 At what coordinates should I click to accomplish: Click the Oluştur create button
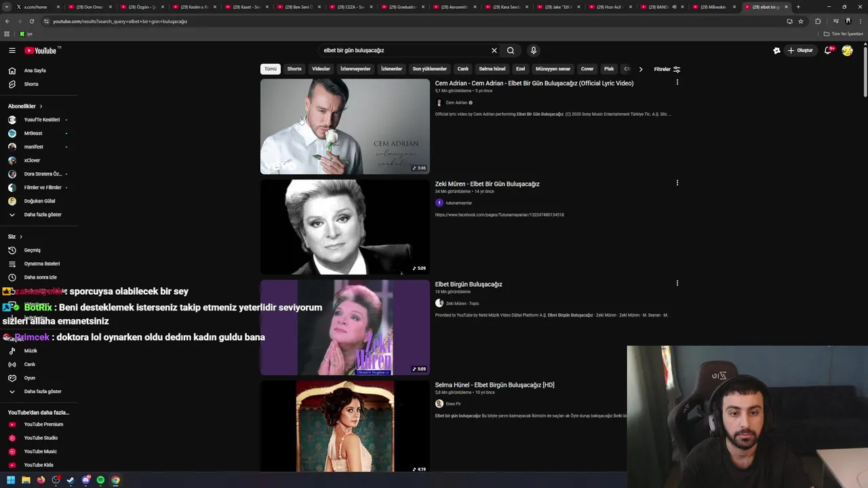click(x=800, y=50)
